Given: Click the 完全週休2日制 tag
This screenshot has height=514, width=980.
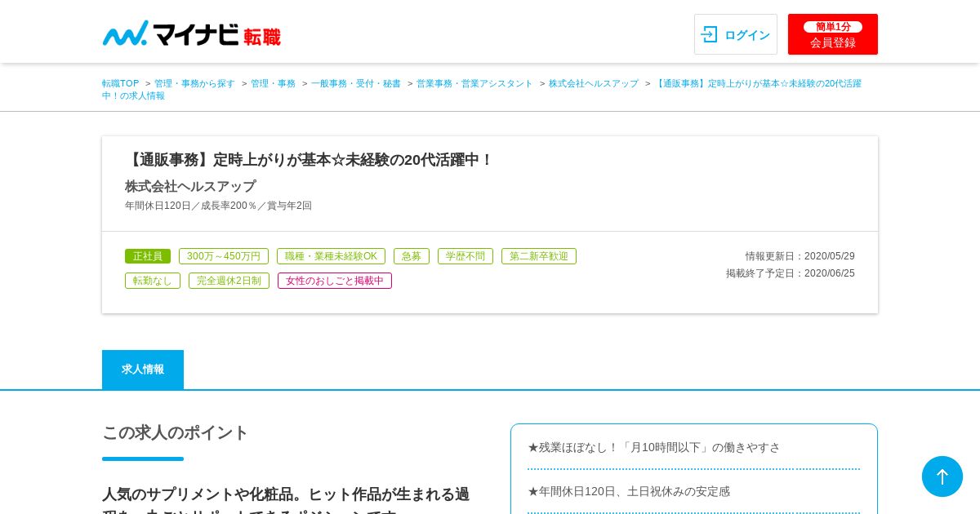Looking at the screenshot, I should (x=229, y=281).
